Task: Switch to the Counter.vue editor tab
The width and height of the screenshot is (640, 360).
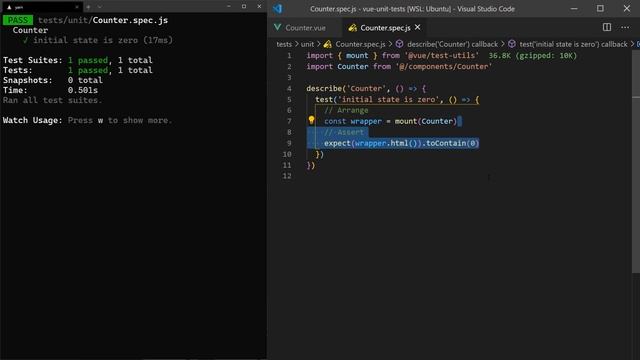Action: (305, 28)
